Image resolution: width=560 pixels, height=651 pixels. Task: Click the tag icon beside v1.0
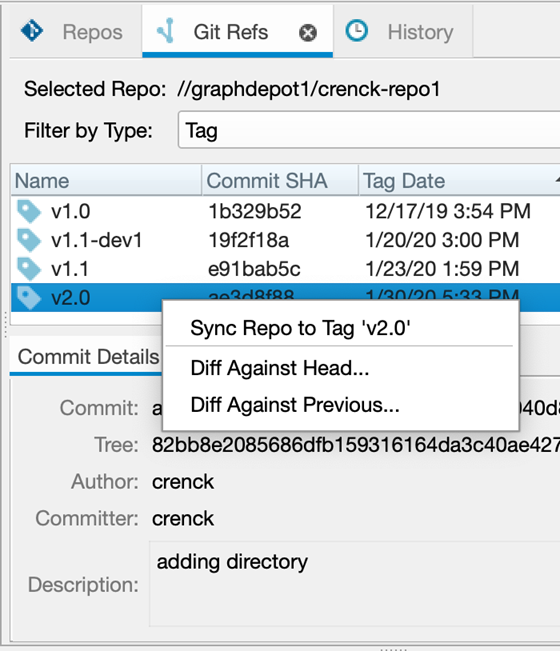click(29, 211)
